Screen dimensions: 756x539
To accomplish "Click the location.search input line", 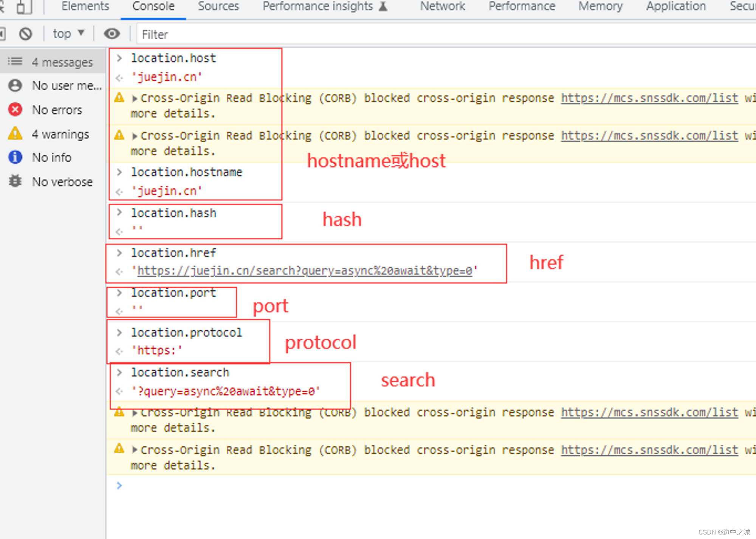I will (180, 373).
